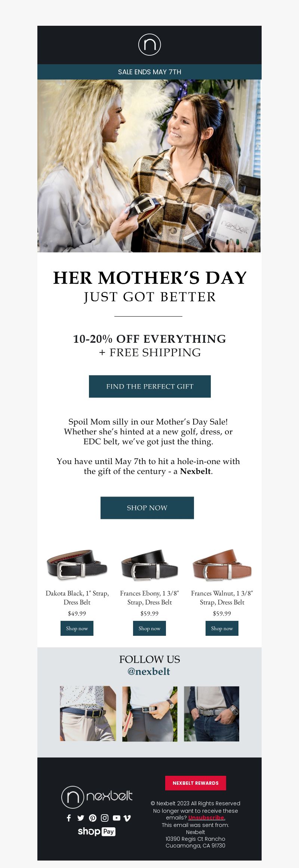The height and width of the screenshot is (868, 299).
Task: Click the Unsubscribe link
Action: pyautogui.click(x=206, y=817)
